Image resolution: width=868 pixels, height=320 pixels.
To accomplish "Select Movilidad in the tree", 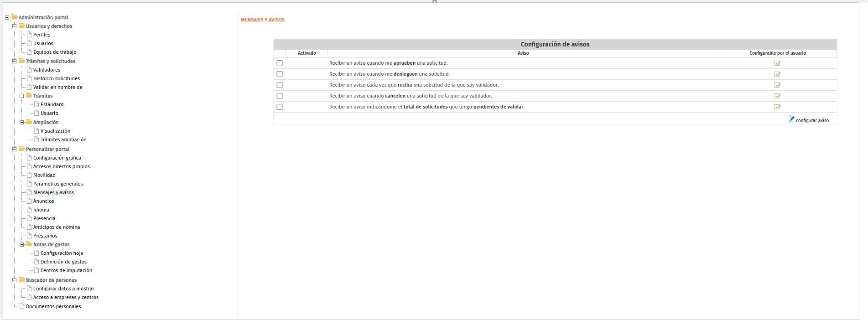I will pos(44,175).
